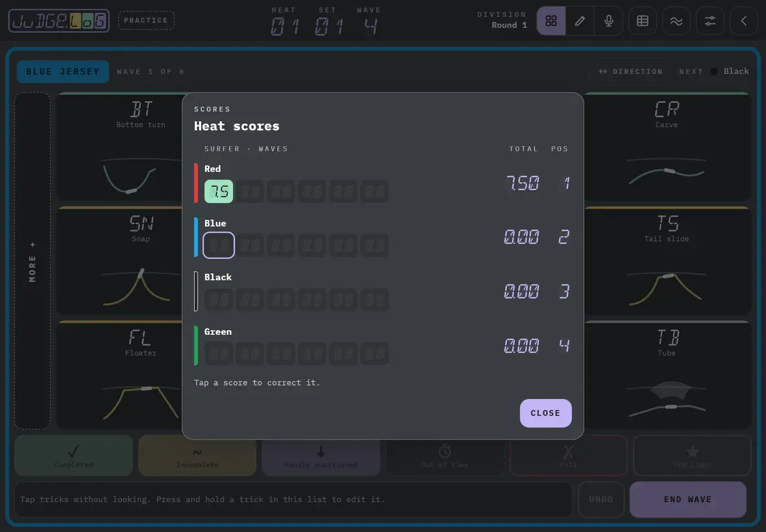Collapse with the left chevron icon
Image resolution: width=766 pixels, height=532 pixels.
pos(743,21)
